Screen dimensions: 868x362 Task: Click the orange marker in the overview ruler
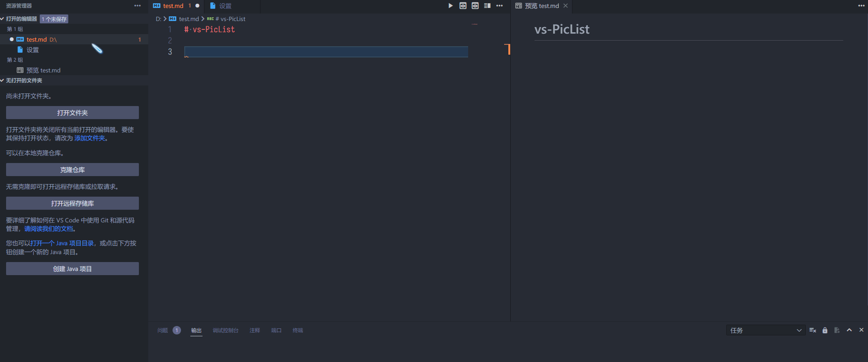[507, 49]
